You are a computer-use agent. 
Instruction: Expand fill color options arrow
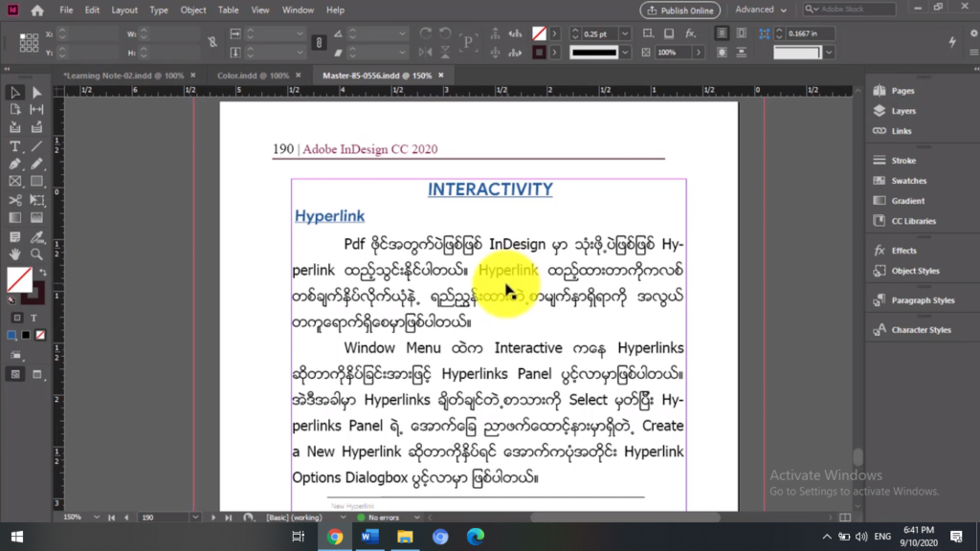pyautogui.click(x=554, y=33)
